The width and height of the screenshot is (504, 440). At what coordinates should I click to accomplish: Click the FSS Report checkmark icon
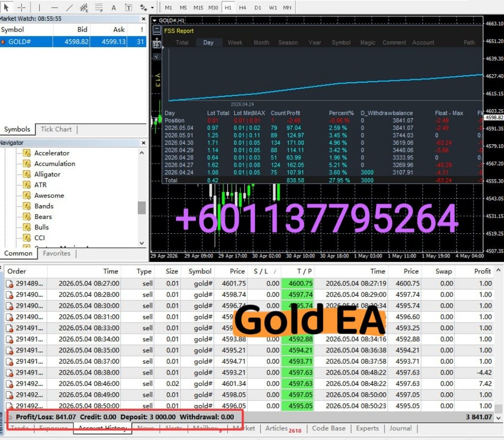(x=157, y=57)
